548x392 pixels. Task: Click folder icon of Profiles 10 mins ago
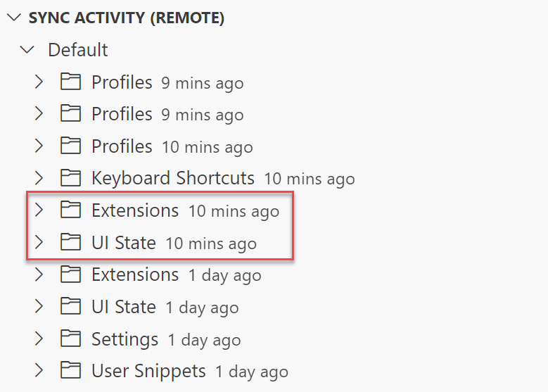[70, 146]
